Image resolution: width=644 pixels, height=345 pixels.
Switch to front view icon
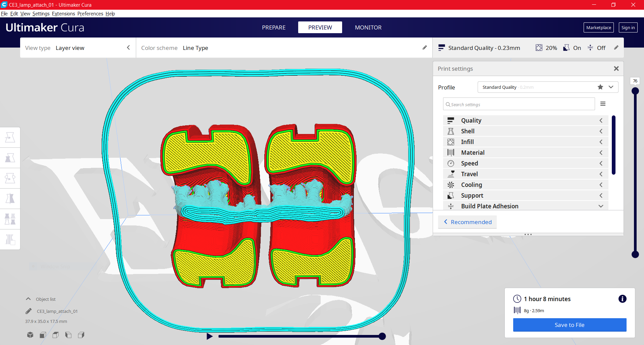click(x=43, y=335)
